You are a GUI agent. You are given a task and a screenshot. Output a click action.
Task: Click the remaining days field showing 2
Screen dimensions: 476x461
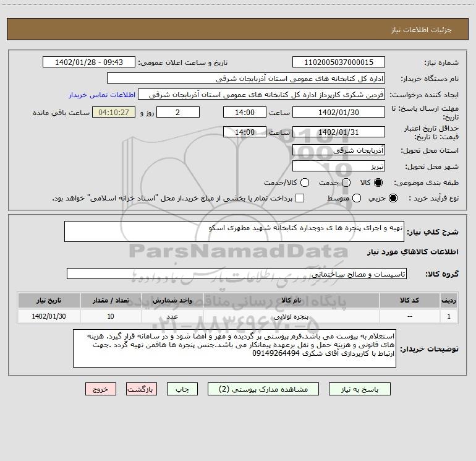tap(178, 112)
